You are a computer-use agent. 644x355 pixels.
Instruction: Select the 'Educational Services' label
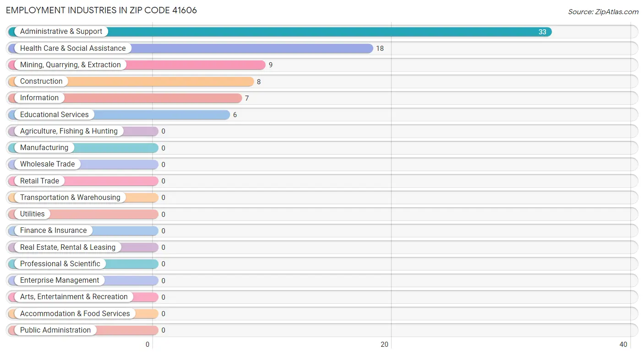point(55,114)
